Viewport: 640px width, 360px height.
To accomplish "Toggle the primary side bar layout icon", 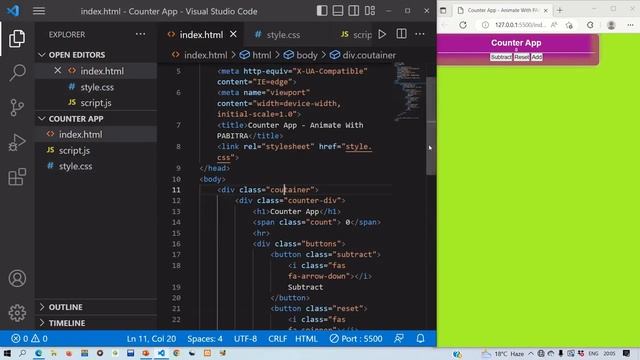I will click(x=322, y=11).
